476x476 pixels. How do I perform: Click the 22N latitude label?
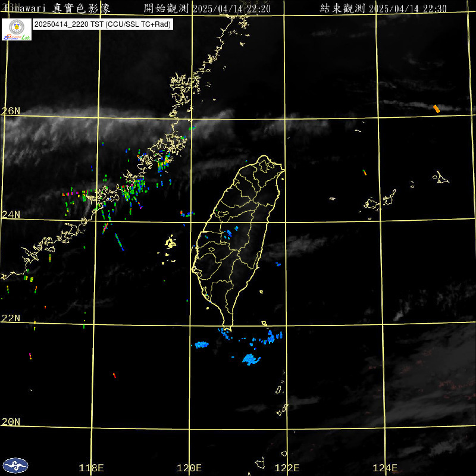click(x=11, y=318)
